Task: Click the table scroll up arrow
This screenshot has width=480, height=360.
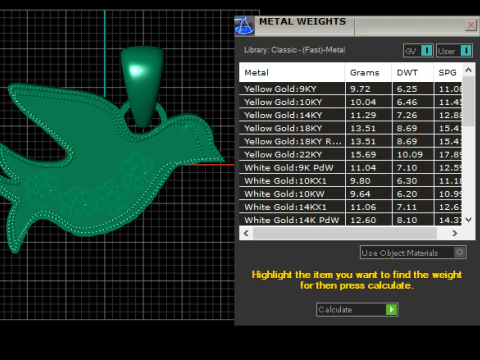Action: (x=468, y=70)
